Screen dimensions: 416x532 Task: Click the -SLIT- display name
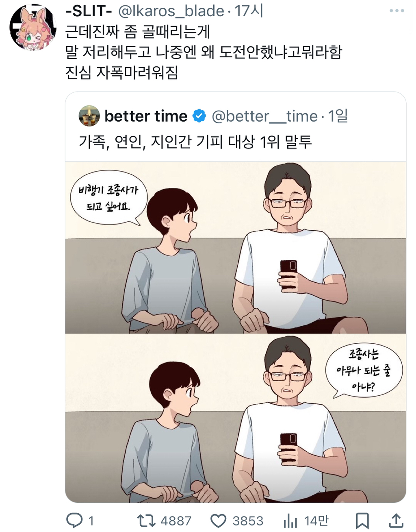89,11
